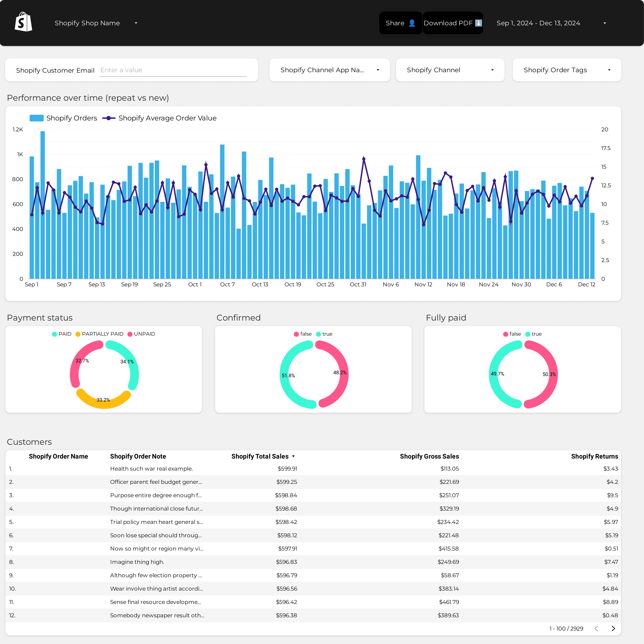Sort by Shopify Order Name column header

(x=58, y=456)
